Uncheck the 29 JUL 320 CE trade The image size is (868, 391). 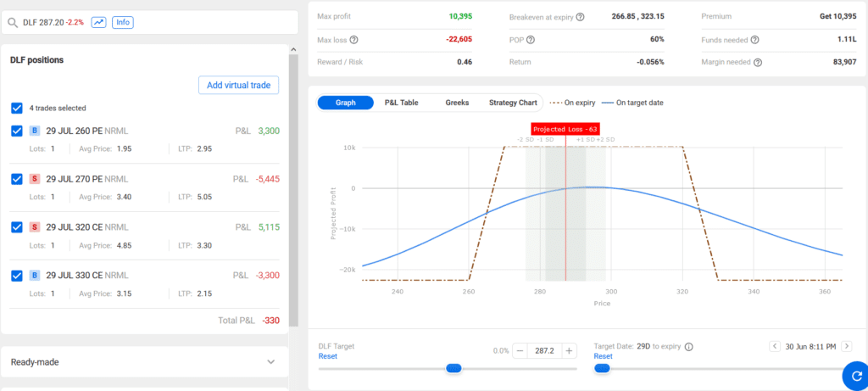point(17,227)
